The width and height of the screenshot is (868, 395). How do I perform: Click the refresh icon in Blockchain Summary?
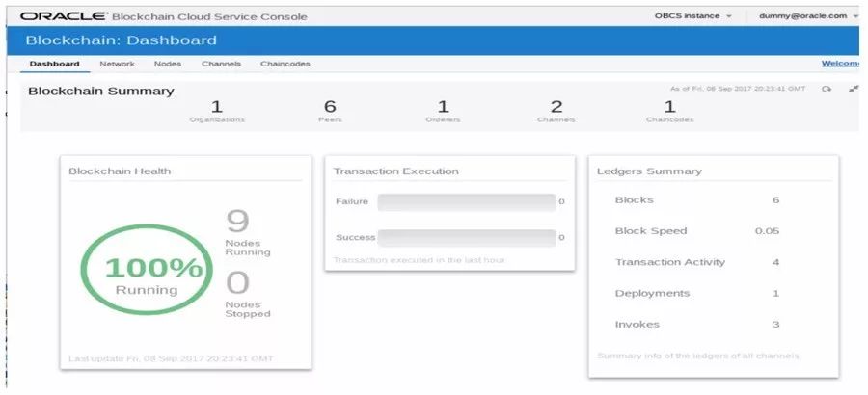point(827,89)
